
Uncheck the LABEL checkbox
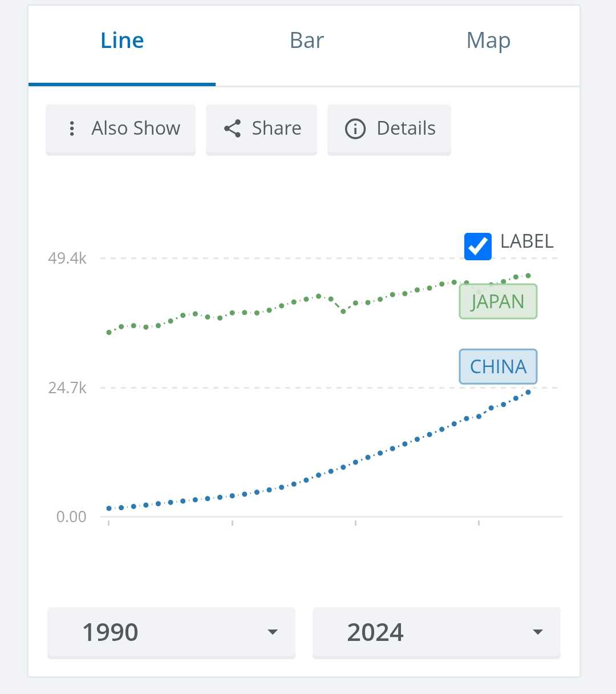(x=477, y=247)
